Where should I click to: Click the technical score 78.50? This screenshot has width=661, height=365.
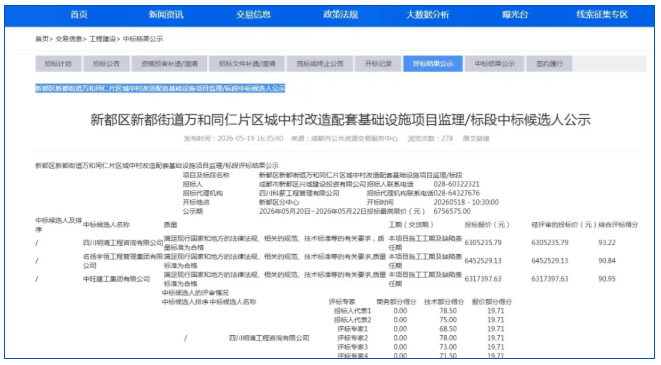[x=448, y=311]
